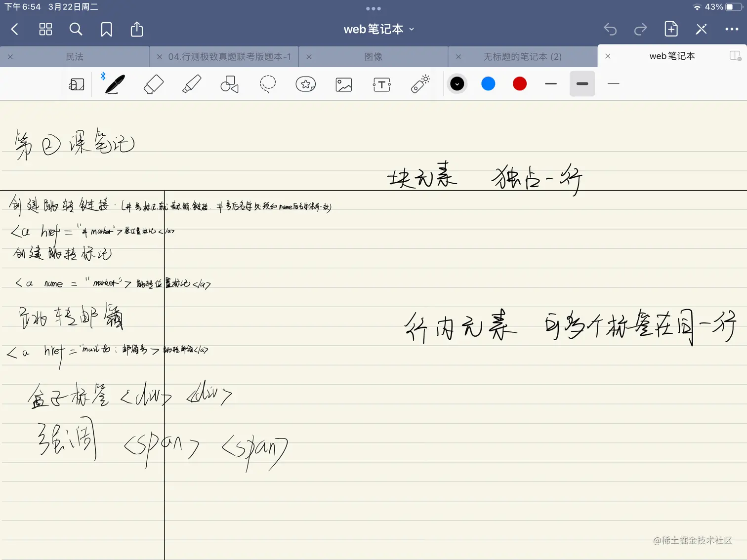The height and width of the screenshot is (560, 747).
Task: Select the web笔记本 tab
Action: tap(672, 56)
